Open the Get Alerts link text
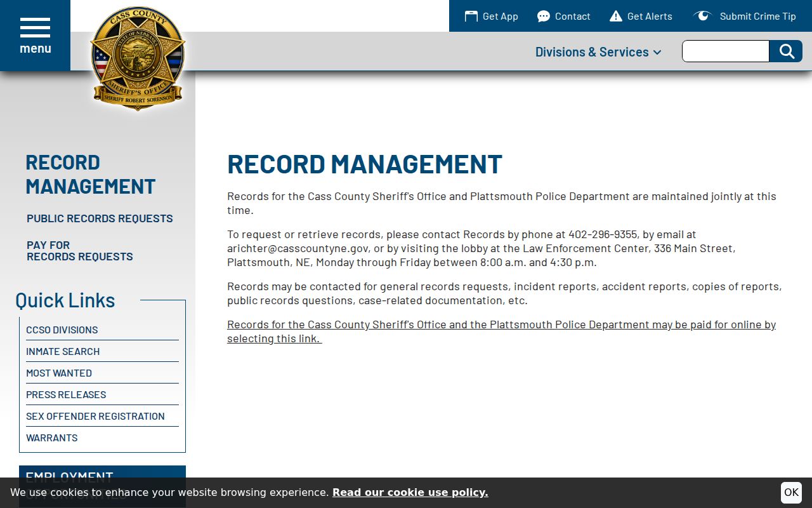812x508 pixels. 650,17
